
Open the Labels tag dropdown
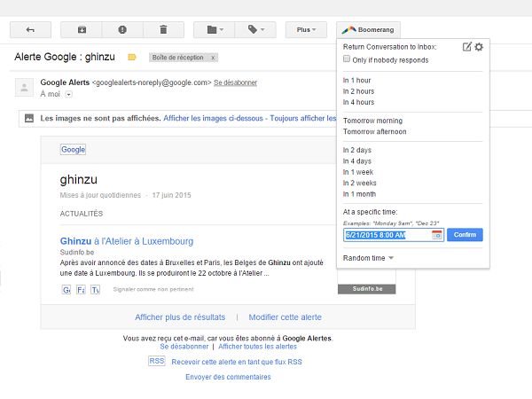pyautogui.click(x=255, y=30)
